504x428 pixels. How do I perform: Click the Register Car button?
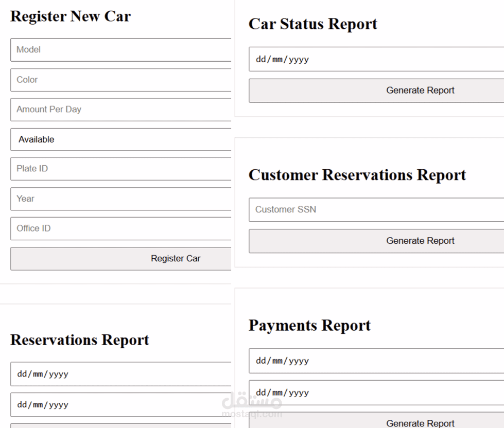point(120,259)
